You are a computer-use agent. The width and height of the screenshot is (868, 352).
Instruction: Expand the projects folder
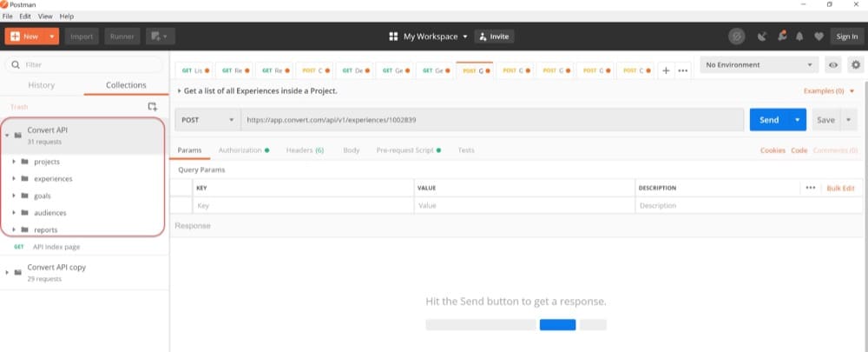point(13,162)
